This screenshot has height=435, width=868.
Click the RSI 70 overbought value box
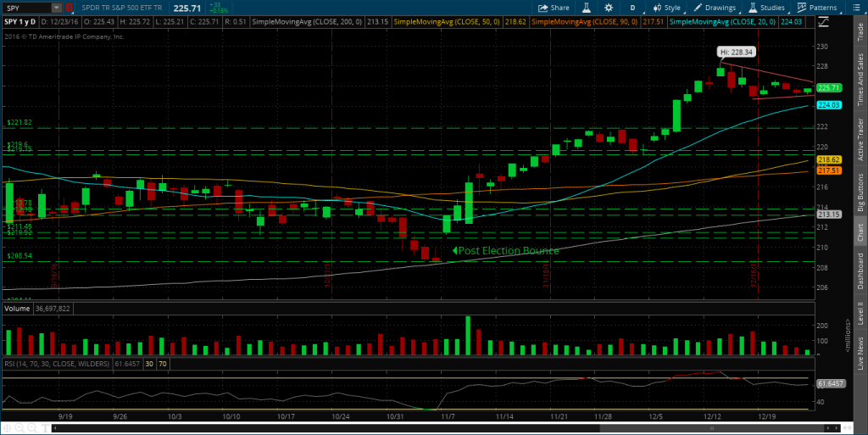pyautogui.click(x=162, y=364)
